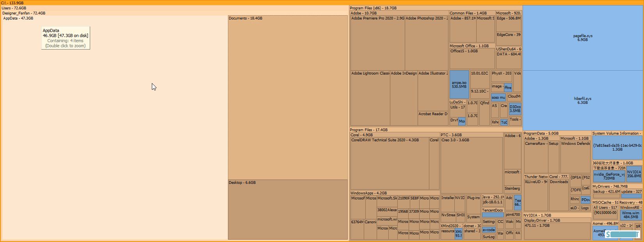Screen dimensions: 644x242
Task: Click the WindowsApps - 4.2GB header
Action: 395,193
